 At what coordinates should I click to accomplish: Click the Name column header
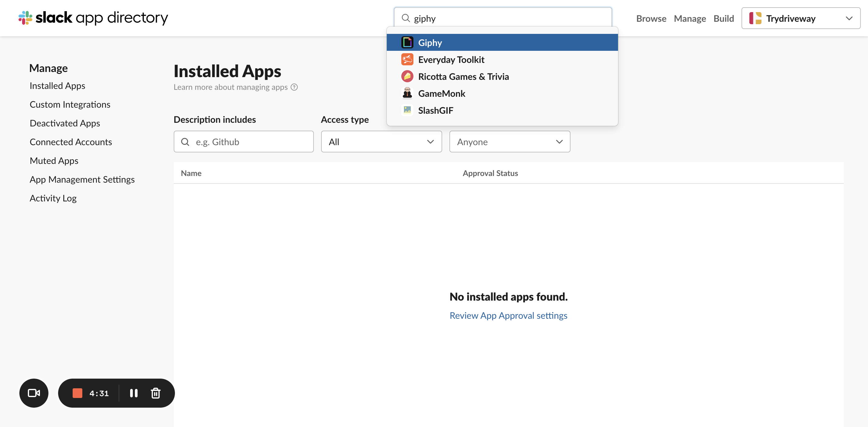point(191,173)
